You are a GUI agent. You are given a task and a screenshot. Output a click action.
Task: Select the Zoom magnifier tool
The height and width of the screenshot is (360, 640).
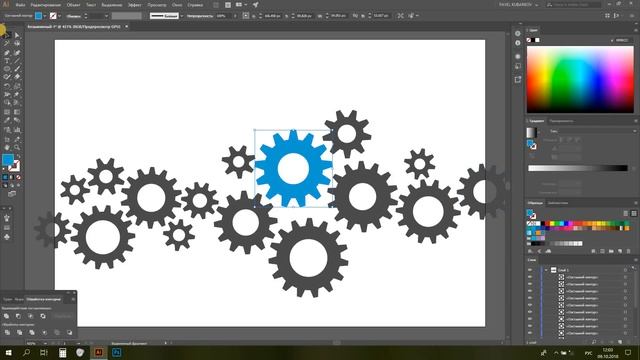[17, 147]
